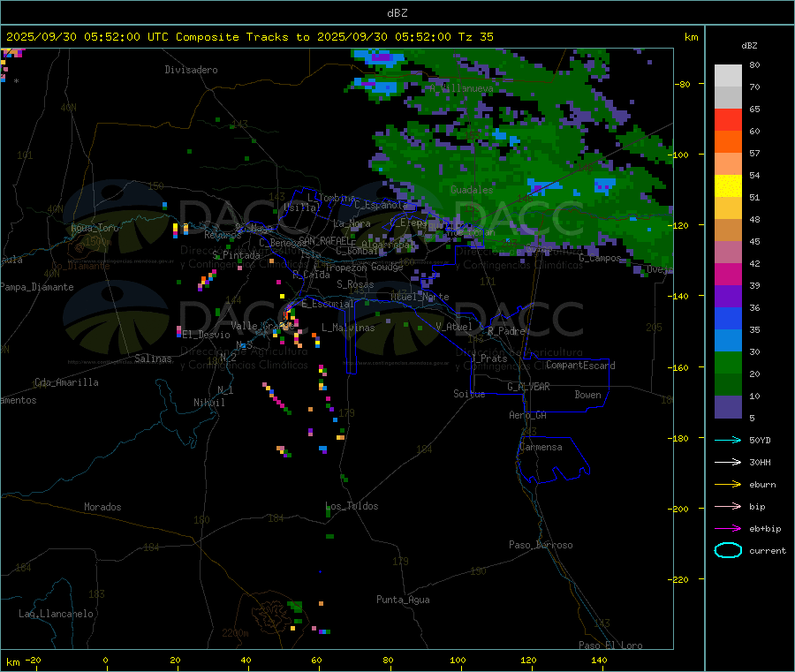Click the cyan 'current' ellipse legend symbol
This screenshot has width=795, height=672.
(728, 550)
